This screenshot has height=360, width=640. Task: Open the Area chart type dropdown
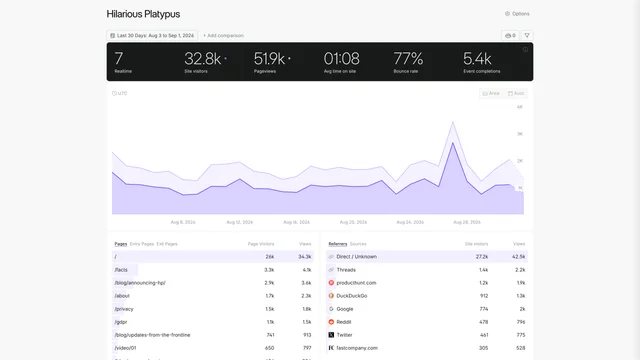pyautogui.click(x=491, y=93)
